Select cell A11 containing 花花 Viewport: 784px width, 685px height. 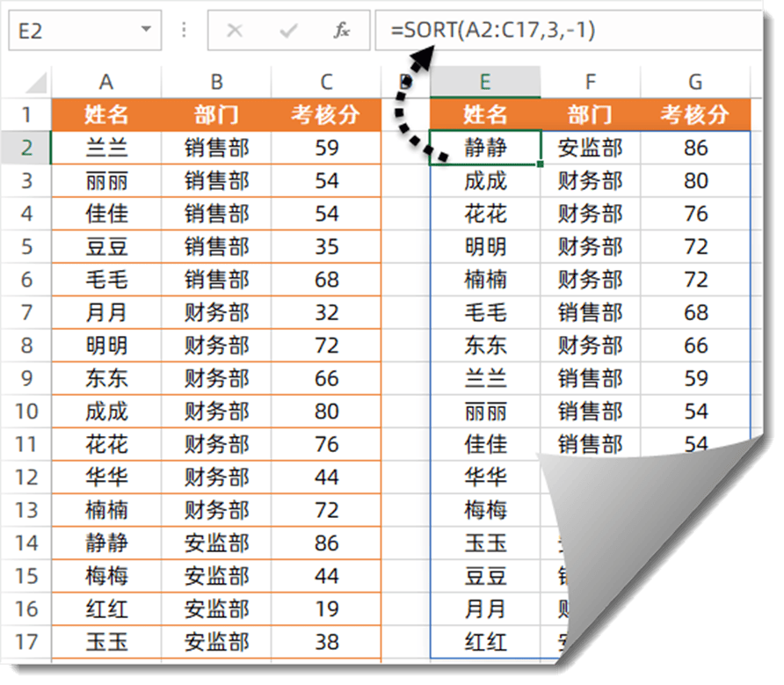pyautogui.click(x=106, y=444)
